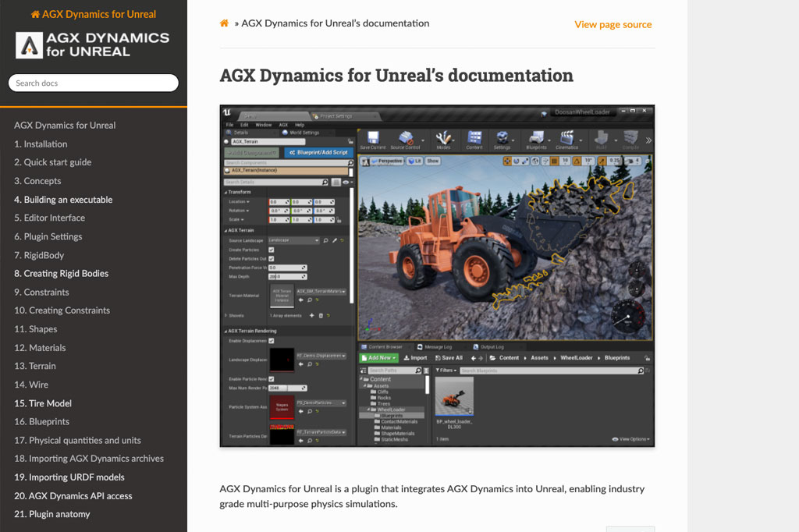Click the world coordinate globe icon in viewport
Viewport: 799px width, 532px height.
tap(535, 161)
